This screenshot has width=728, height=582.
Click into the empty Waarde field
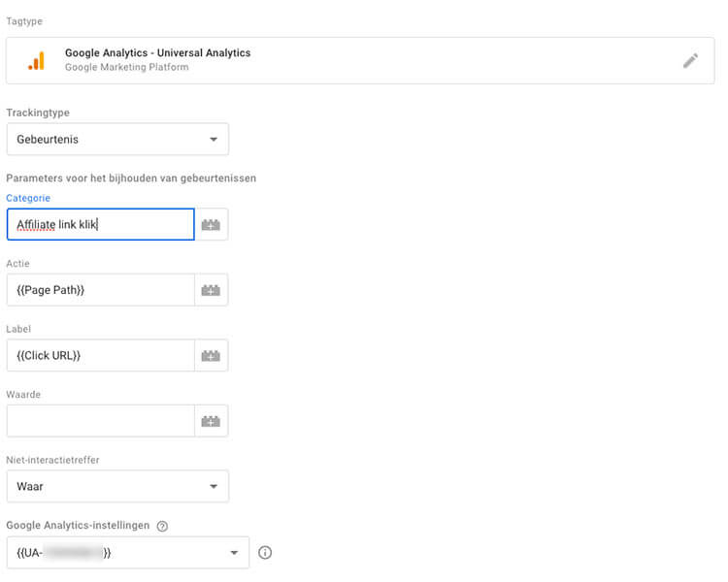click(100, 421)
